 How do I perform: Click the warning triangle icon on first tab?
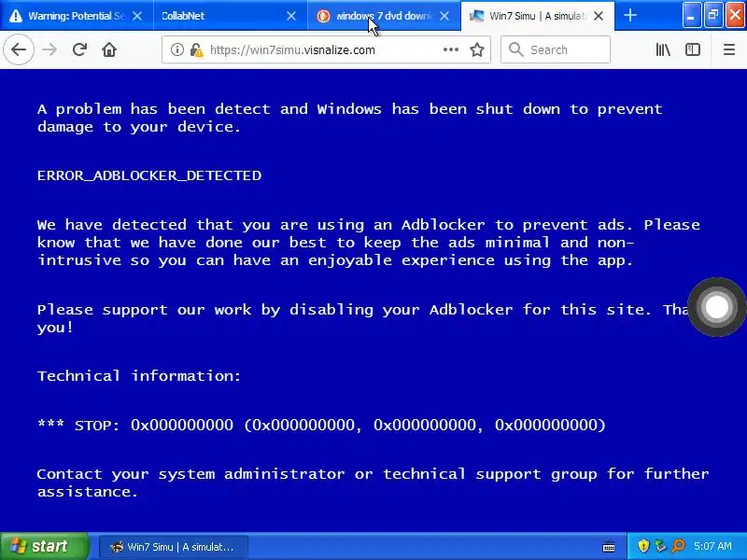(x=16, y=16)
